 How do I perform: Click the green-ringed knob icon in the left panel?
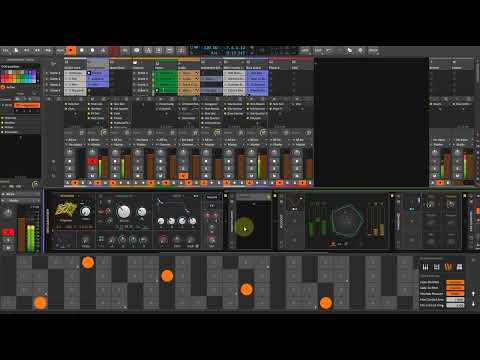(x=35, y=184)
